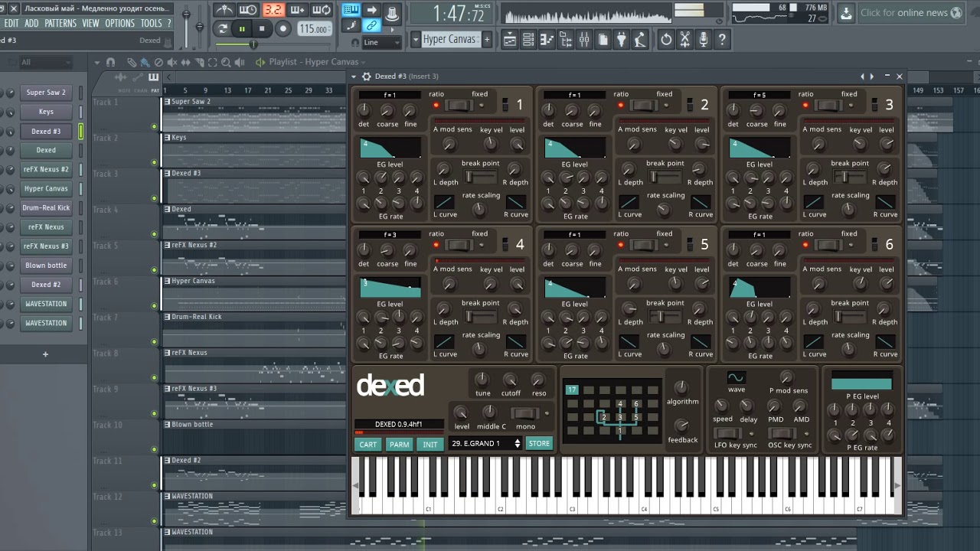Viewport: 980px width, 551px height.
Task: Click the record button
Action: [x=283, y=28]
